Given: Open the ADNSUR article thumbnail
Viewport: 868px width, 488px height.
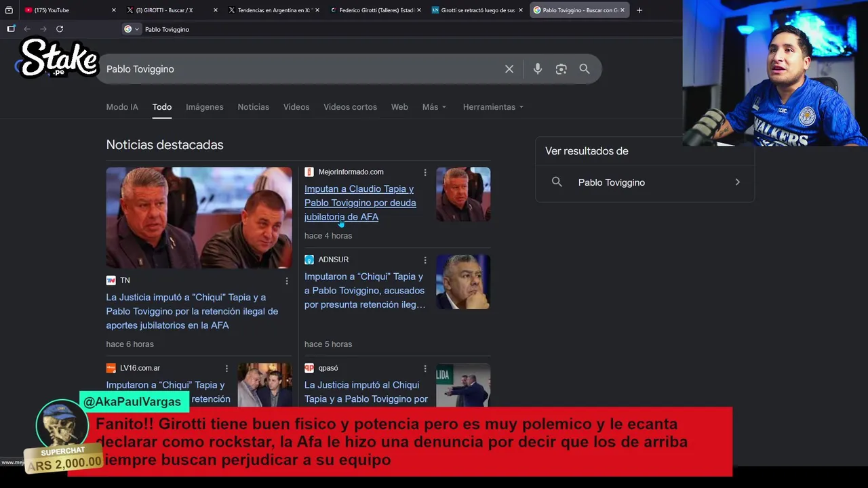Looking at the screenshot, I should coord(463,282).
